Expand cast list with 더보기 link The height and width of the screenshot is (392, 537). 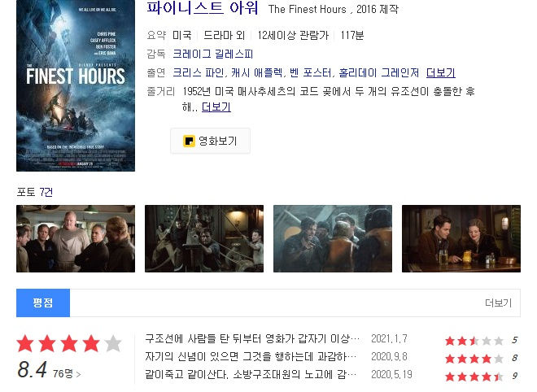pos(440,72)
